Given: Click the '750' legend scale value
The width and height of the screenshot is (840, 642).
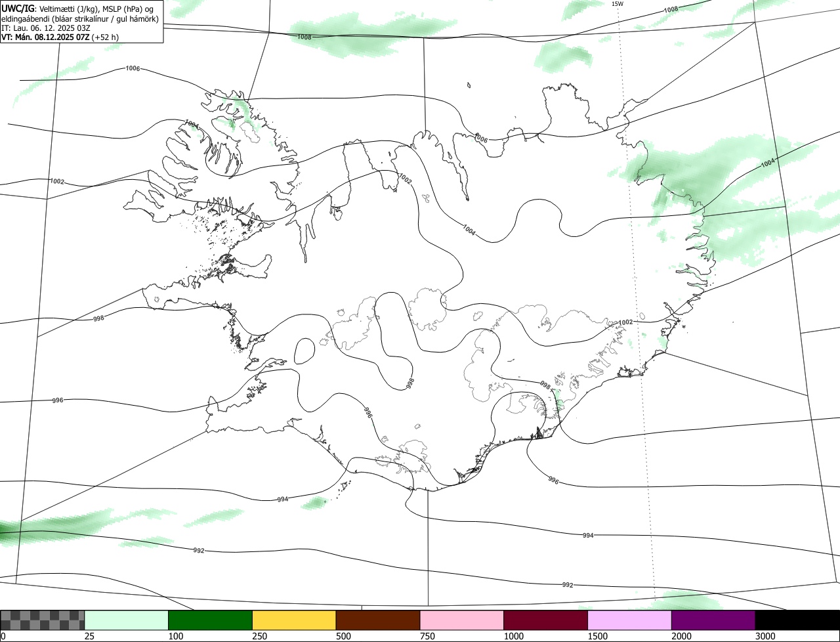Looking at the screenshot, I should [427, 636].
